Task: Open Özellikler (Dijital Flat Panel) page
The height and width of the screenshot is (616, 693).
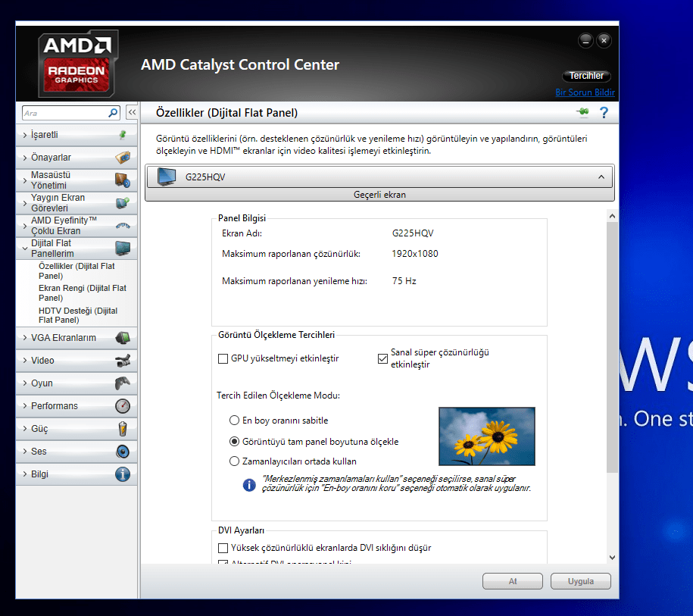Action: 76,270
